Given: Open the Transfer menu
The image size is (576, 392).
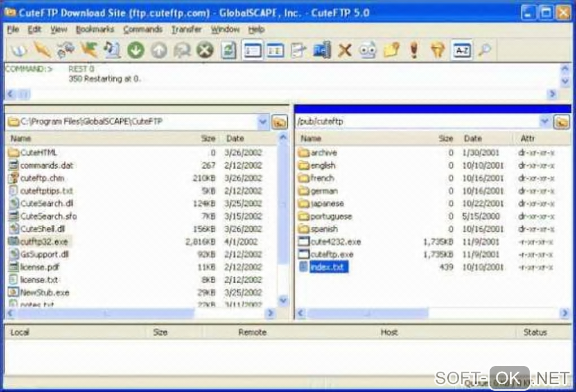Looking at the screenshot, I should [x=186, y=29].
